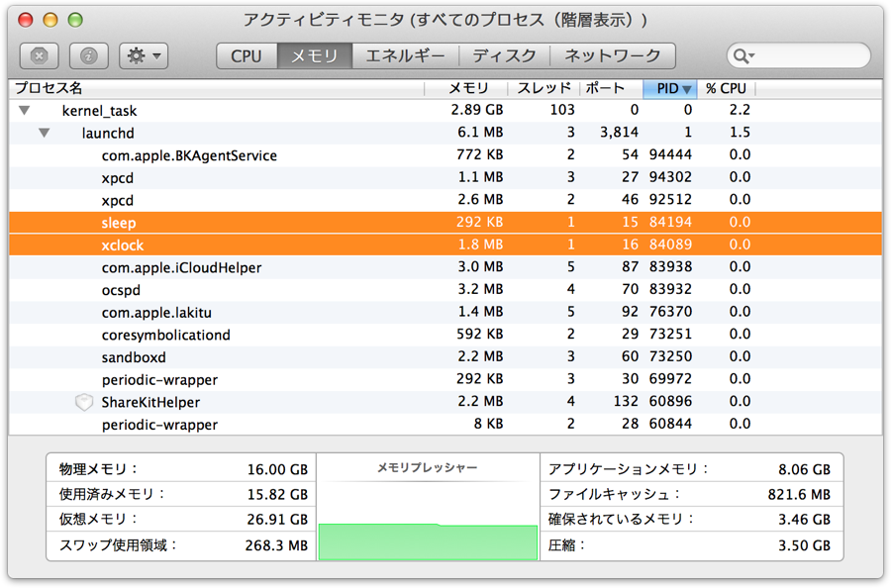Click kernel_task memory value 2.89 GB
The width and height of the screenshot is (891, 588).
477,110
